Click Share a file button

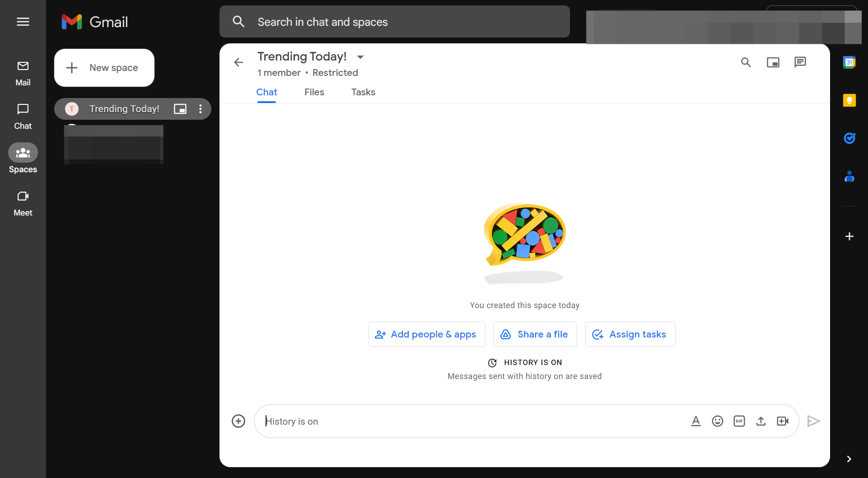[535, 334]
